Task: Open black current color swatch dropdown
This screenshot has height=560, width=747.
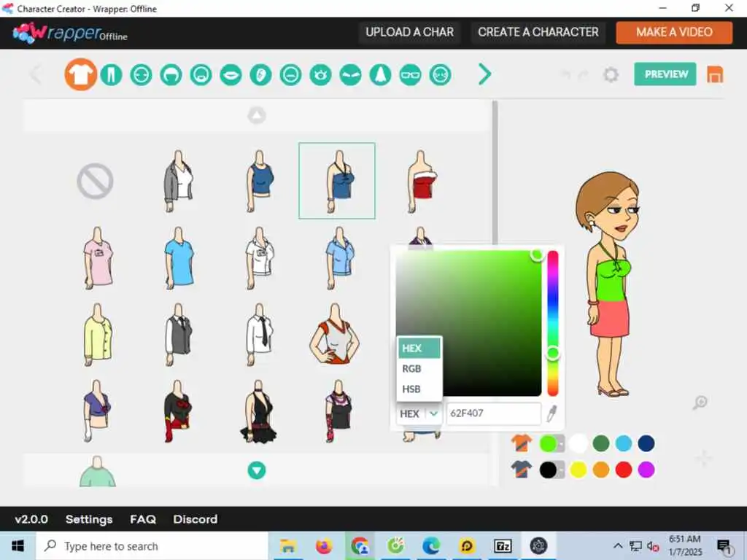Action: [552, 470]
